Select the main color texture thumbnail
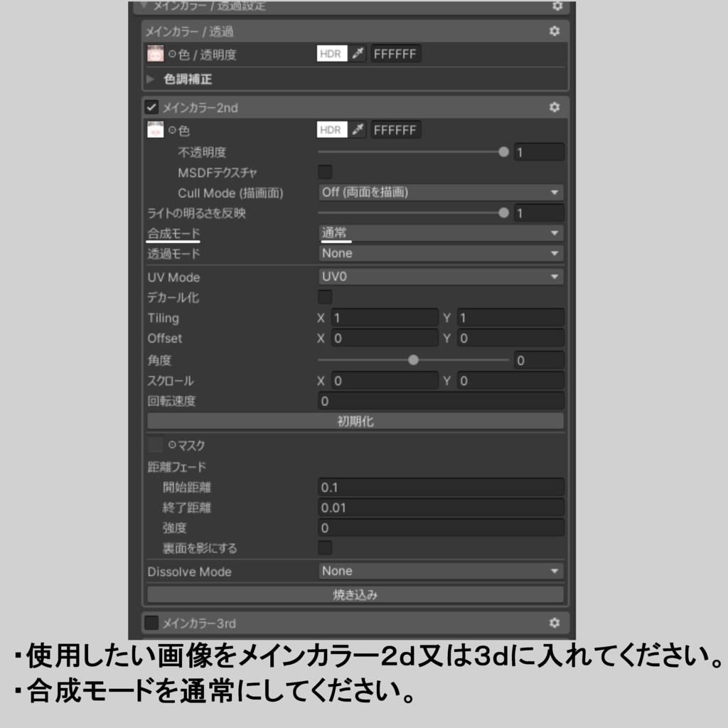Image resolution: width=728 pixels, height=728 pixels. click(x=155, y=53)
